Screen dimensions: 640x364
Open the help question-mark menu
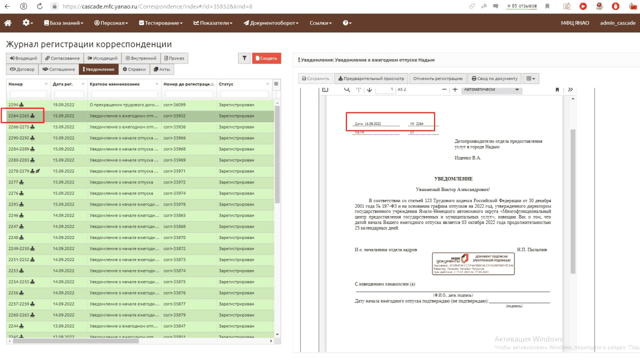[x=347, y=23]
